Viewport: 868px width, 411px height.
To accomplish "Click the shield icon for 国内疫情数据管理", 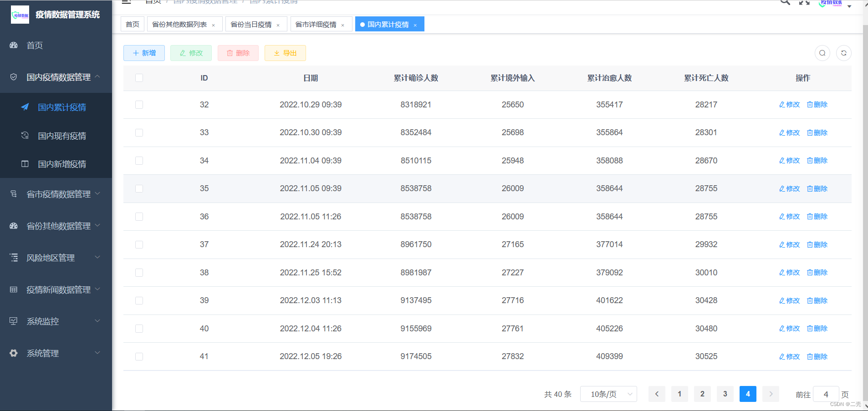I will tap(14, 77).
